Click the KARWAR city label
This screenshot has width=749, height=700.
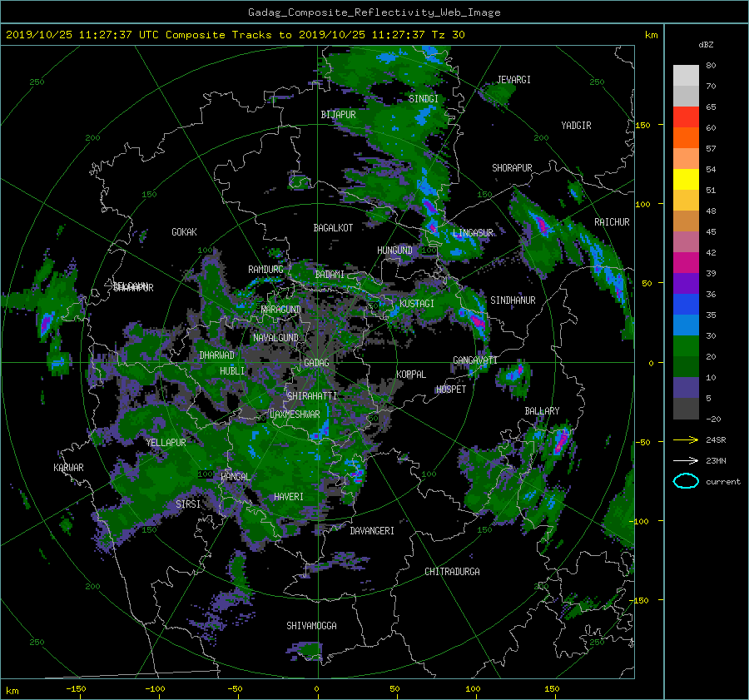coord(68,468)
